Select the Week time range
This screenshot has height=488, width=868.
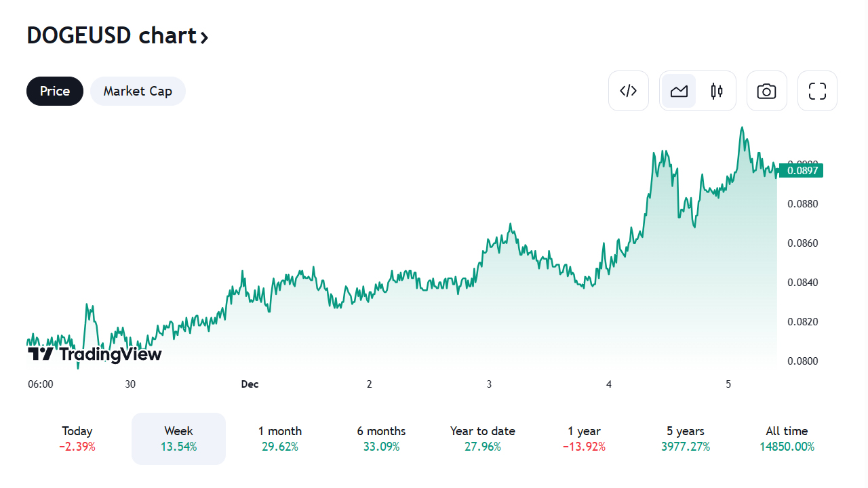[x=178, y=439]
